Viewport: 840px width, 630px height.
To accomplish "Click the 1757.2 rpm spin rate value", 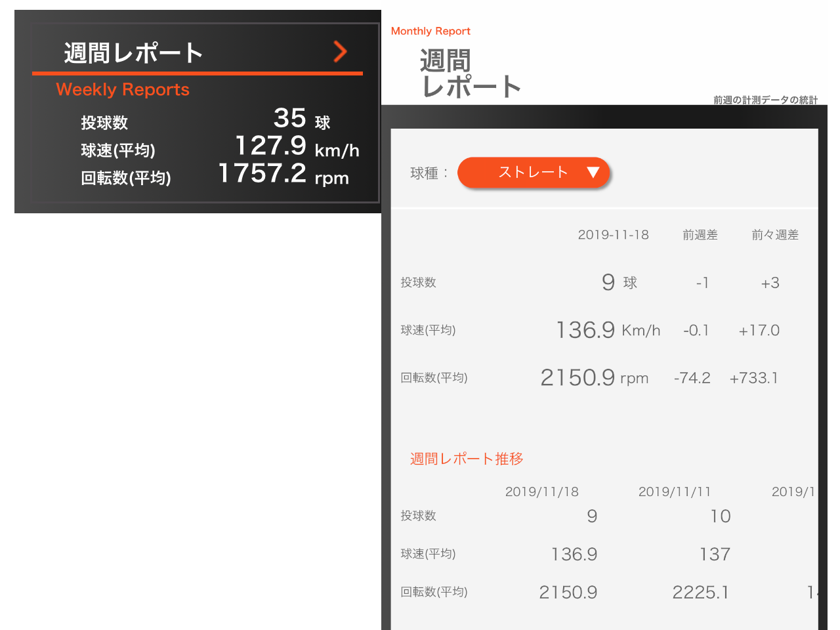I will 283,174.
